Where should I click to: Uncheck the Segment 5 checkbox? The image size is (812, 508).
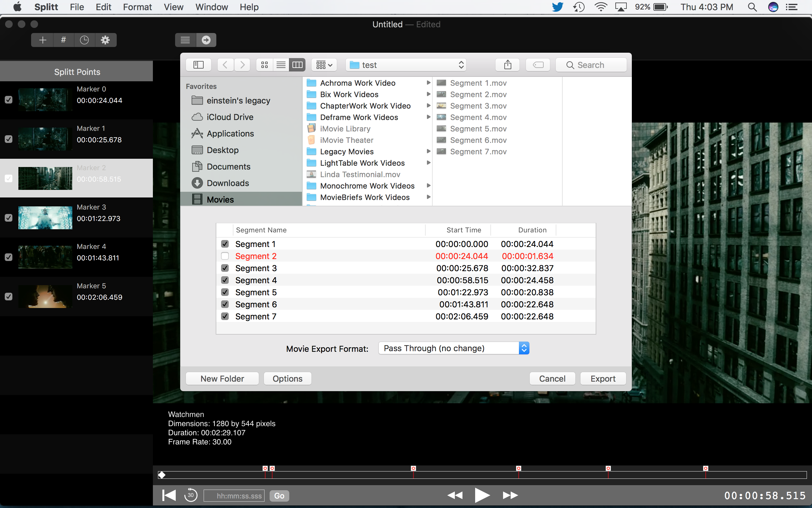[x=225, y=292]
